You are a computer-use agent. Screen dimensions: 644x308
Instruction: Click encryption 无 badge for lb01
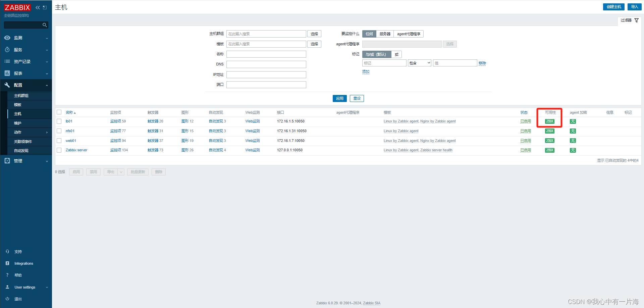tap(573, 121)
